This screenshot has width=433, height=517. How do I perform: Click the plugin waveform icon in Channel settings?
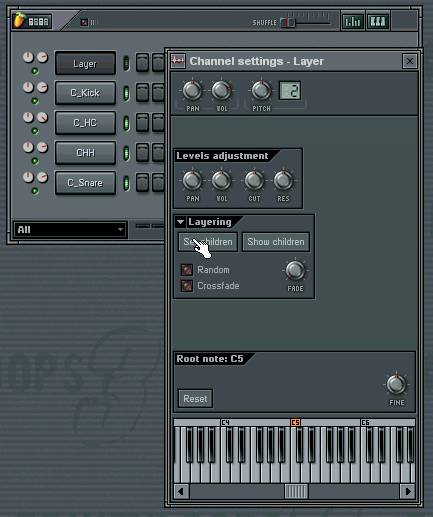(x=178, y=61)
